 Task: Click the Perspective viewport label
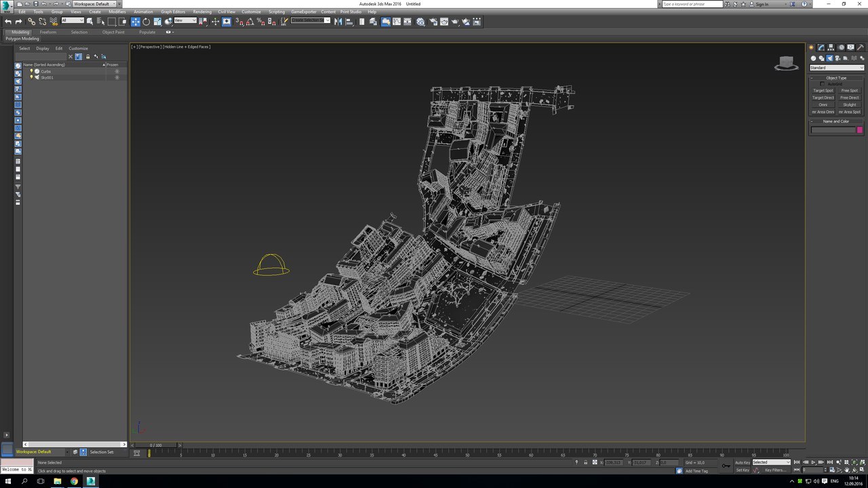[x=150, y=47]
